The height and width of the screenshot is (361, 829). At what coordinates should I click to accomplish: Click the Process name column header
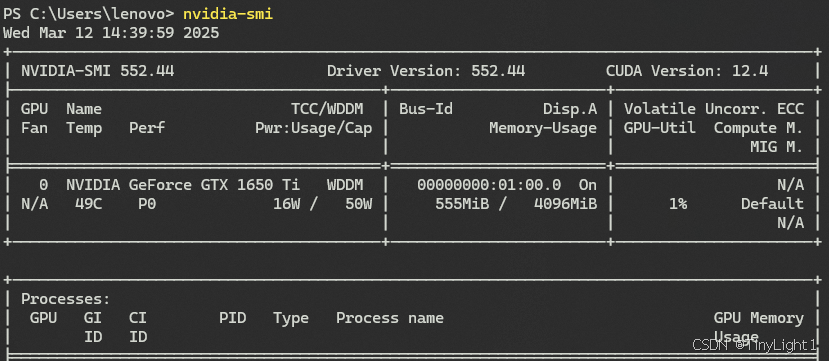click(x=390, y=318)
